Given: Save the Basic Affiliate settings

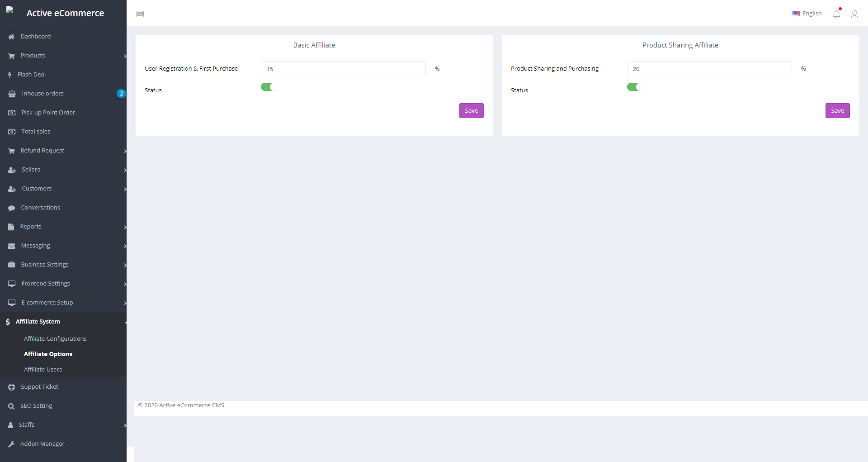Looking at the screenshot, I should point(471,111).
